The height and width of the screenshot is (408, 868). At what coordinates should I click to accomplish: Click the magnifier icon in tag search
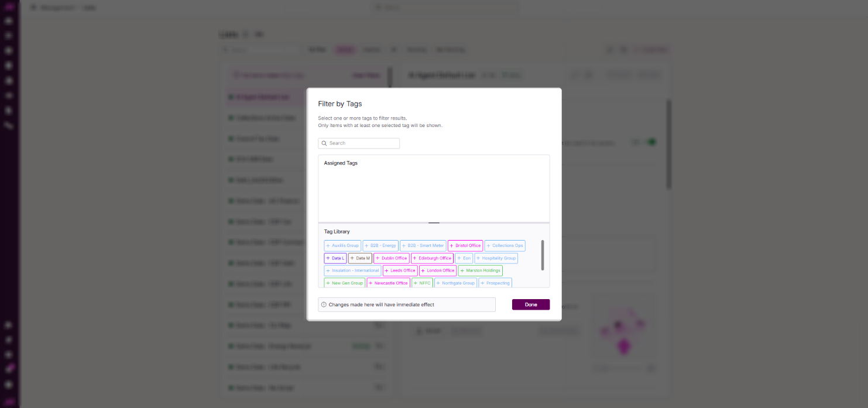pos(324,143)
